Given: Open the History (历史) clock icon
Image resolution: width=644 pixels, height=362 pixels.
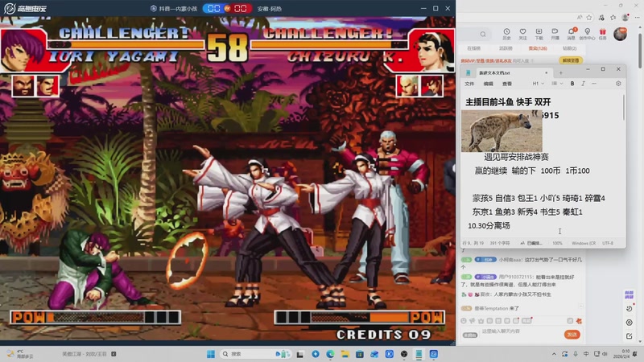Looking at the screenshot, I should (x=506, y=34).
